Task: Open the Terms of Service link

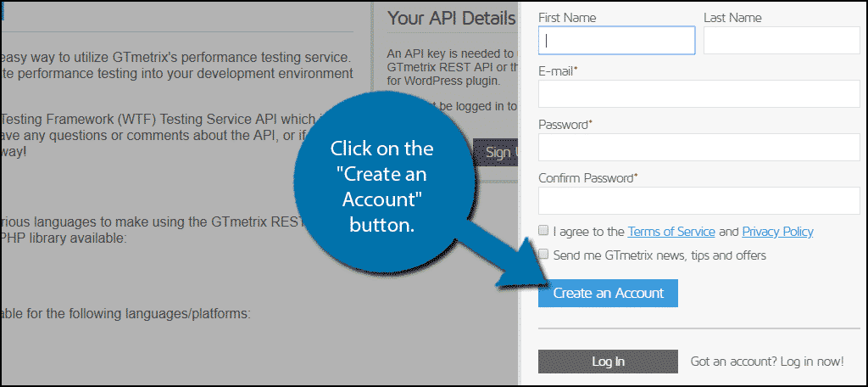Action: click(671, 232)
